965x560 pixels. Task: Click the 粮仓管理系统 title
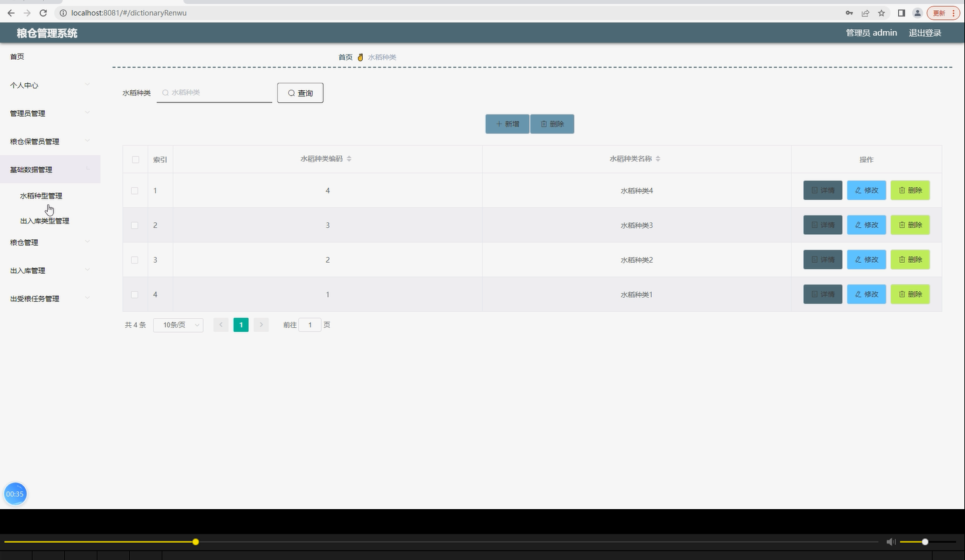click(47, 33)
